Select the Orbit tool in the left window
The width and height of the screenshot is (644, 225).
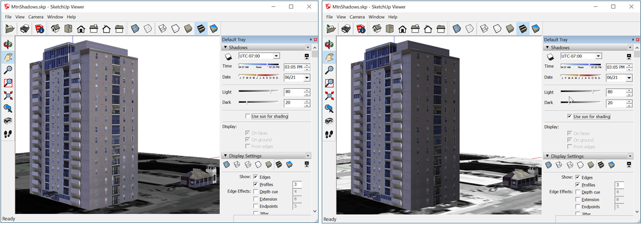tap(8, 44)
